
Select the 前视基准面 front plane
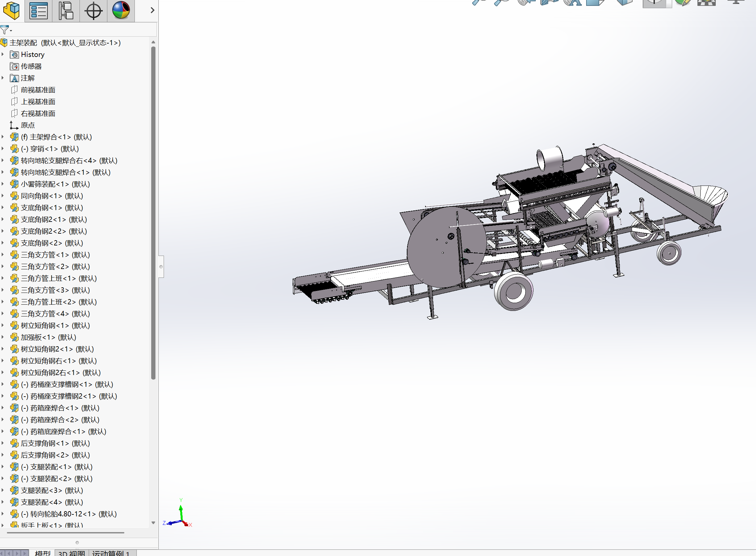point(38,90)
